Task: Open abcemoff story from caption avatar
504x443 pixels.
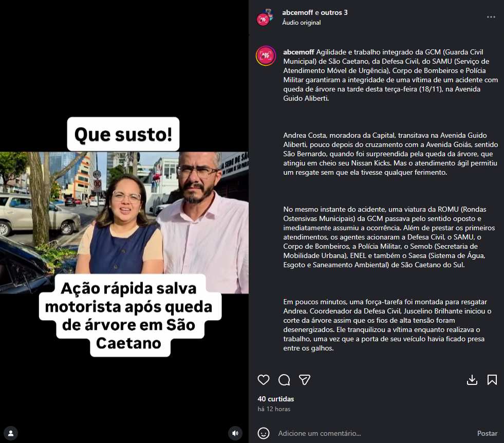Action: (x=266, y=56)
